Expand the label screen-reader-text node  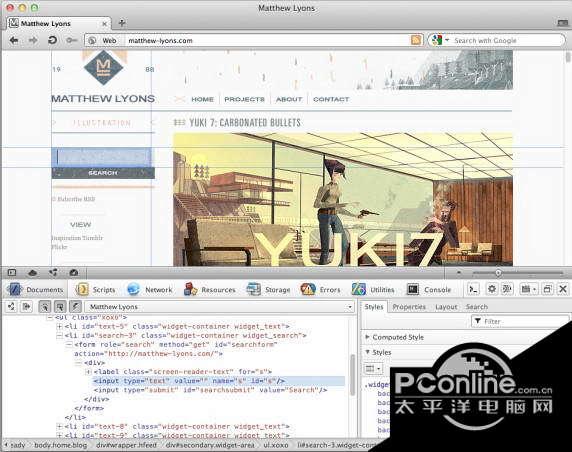[88, 372]
